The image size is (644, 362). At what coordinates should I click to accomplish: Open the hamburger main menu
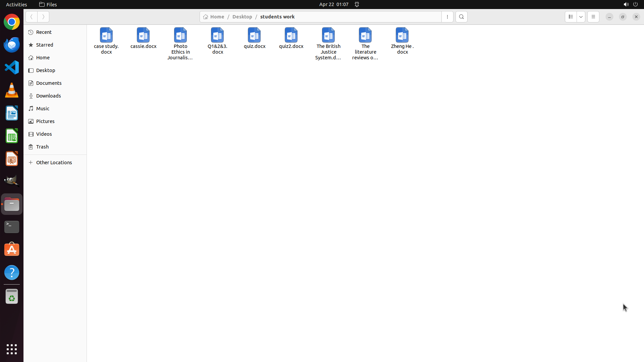tap(593, 17)
